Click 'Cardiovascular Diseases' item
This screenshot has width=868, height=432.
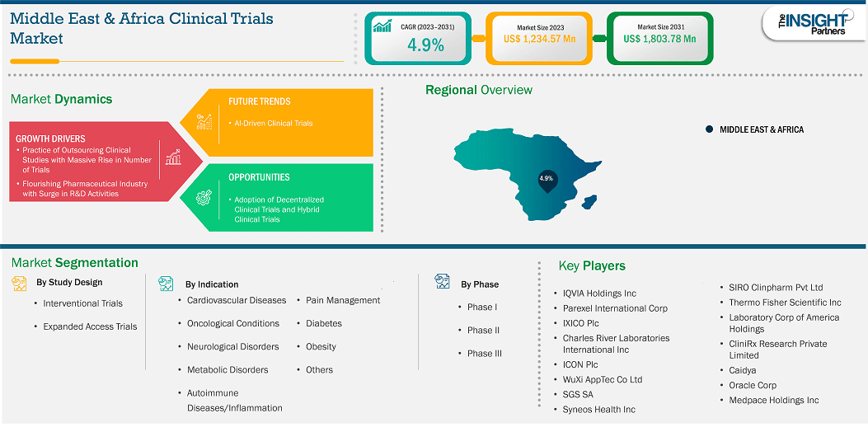tap(237, 300)
